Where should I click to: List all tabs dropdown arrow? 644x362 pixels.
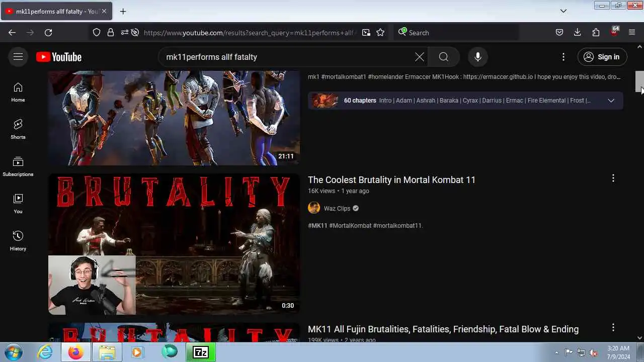563,11
